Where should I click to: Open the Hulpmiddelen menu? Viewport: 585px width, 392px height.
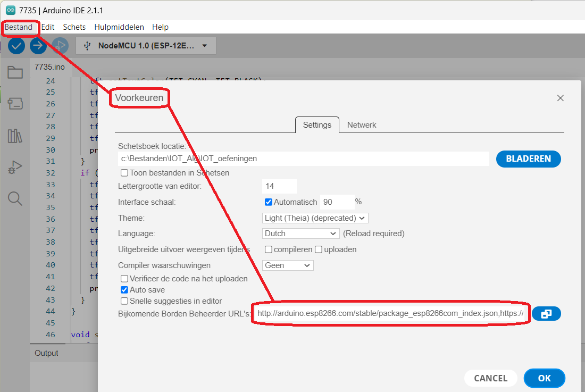coord(119,27)
